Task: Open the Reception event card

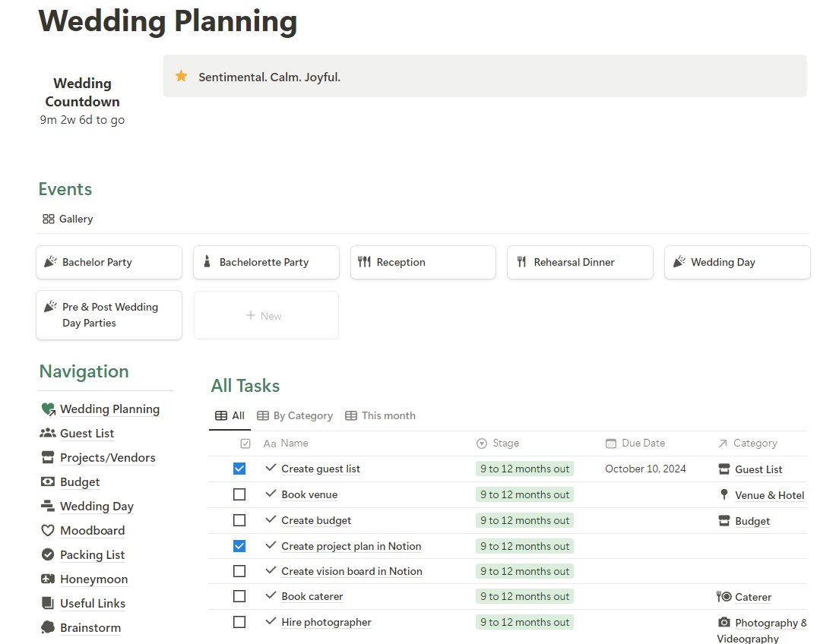Action: point(423,262)
